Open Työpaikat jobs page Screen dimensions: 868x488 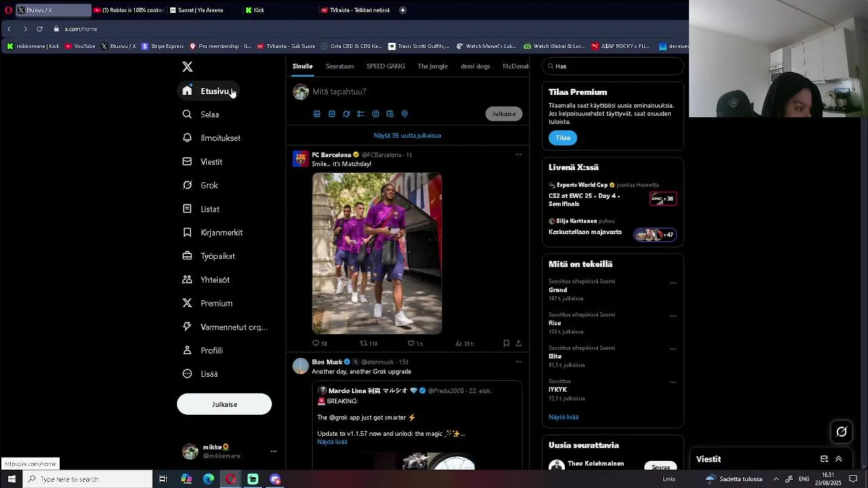(x=209, y=256)
